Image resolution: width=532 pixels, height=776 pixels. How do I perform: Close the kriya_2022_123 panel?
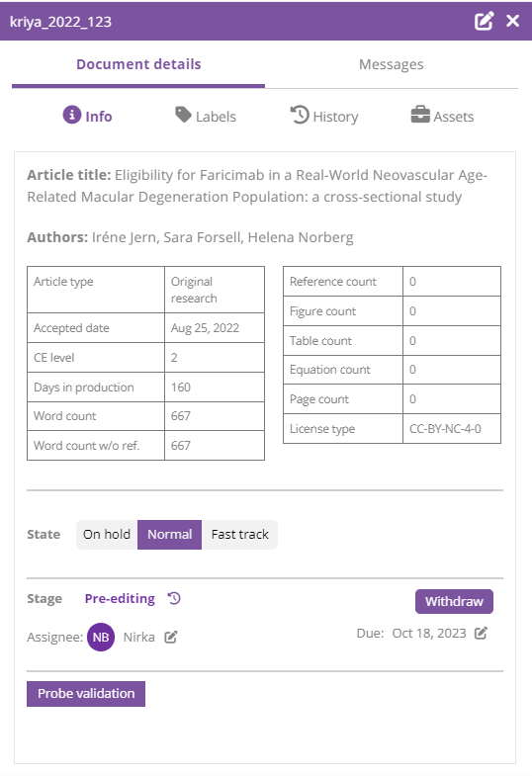pos(513,21)
